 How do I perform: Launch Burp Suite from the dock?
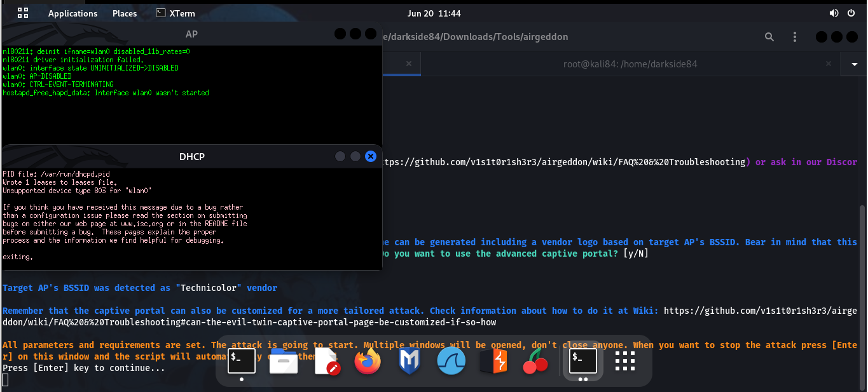pos(493,360)
